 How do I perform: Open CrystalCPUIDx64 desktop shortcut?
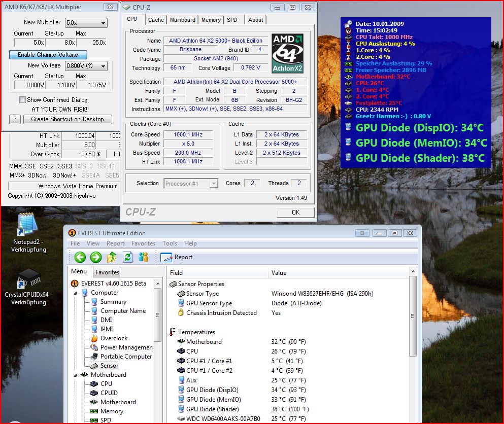(28, 287)
